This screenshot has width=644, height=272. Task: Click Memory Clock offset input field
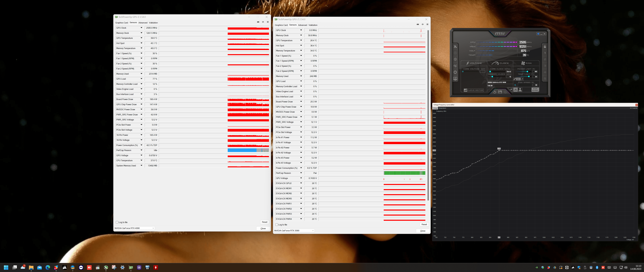509,77
